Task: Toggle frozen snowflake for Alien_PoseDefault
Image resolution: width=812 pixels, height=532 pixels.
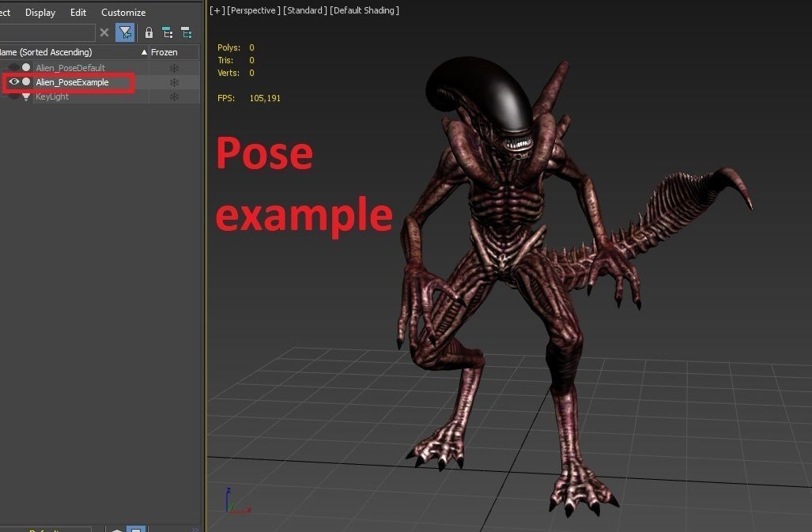Action: pyautogui.click(x=174, y=68)
